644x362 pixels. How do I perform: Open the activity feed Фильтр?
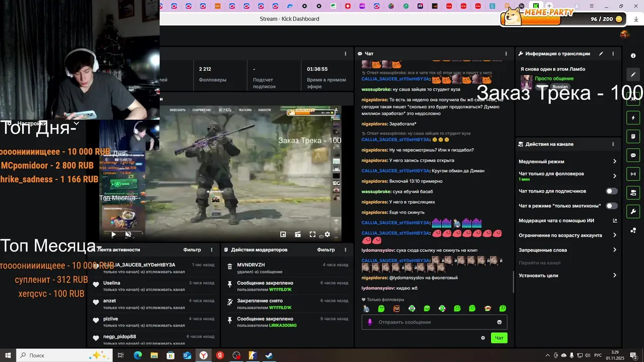(x=192, y=250)
